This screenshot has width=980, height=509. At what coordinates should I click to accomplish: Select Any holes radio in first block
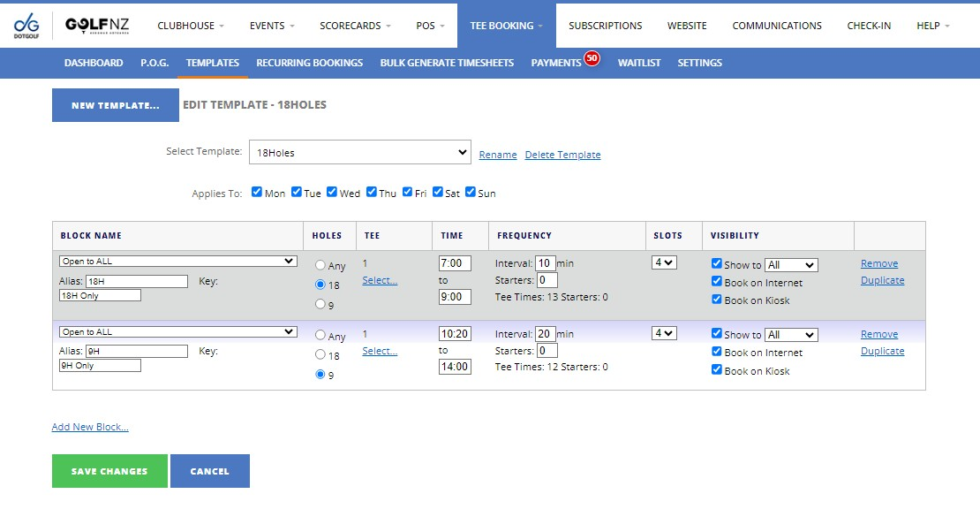point(320,265)
